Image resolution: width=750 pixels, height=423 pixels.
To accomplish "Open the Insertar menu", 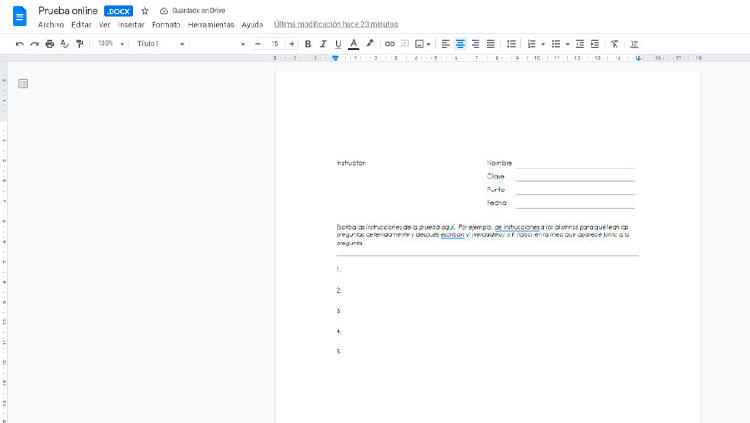I will (131, 24).
